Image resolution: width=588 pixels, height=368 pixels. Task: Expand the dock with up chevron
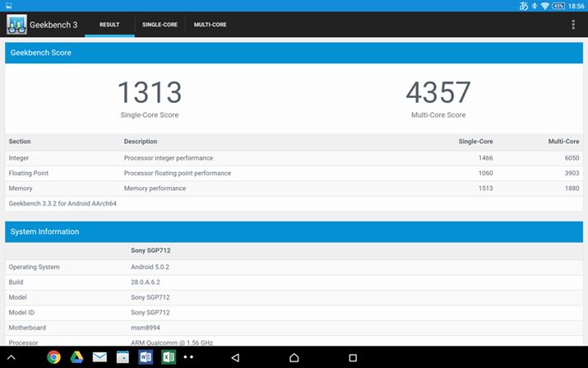pyautogui.click(x=12, y=357)
